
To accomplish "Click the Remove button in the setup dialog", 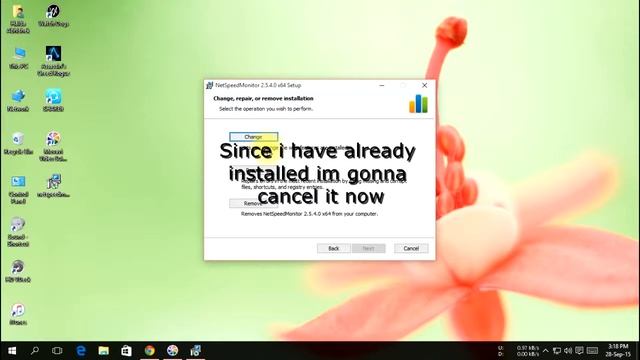I will pos(253,203).
